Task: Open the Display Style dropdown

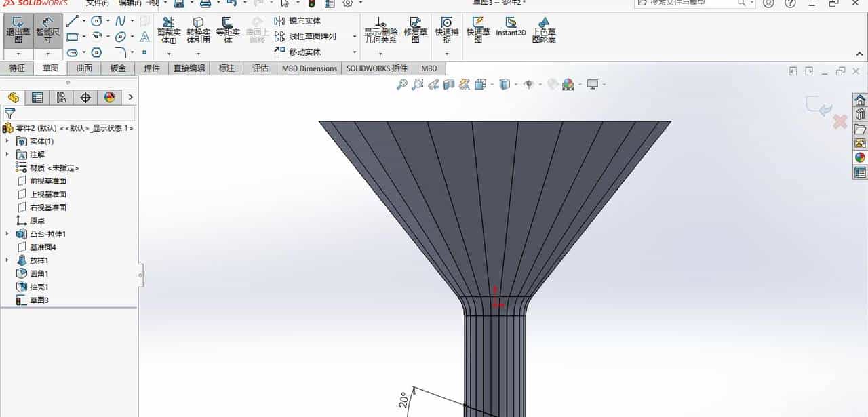Action: point(503,84)
